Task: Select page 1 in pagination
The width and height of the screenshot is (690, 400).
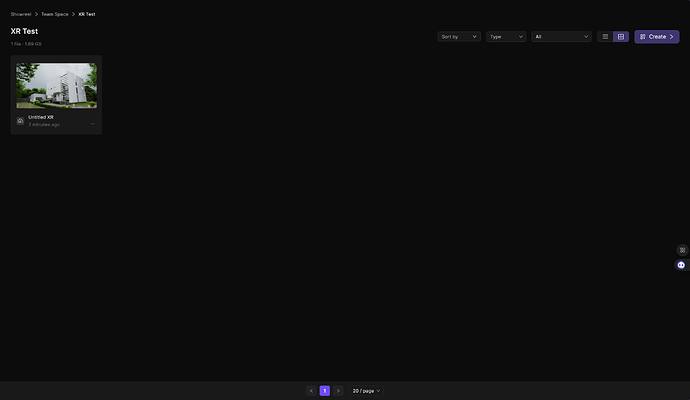Action: pyautogui.click(x=325, y=390)
